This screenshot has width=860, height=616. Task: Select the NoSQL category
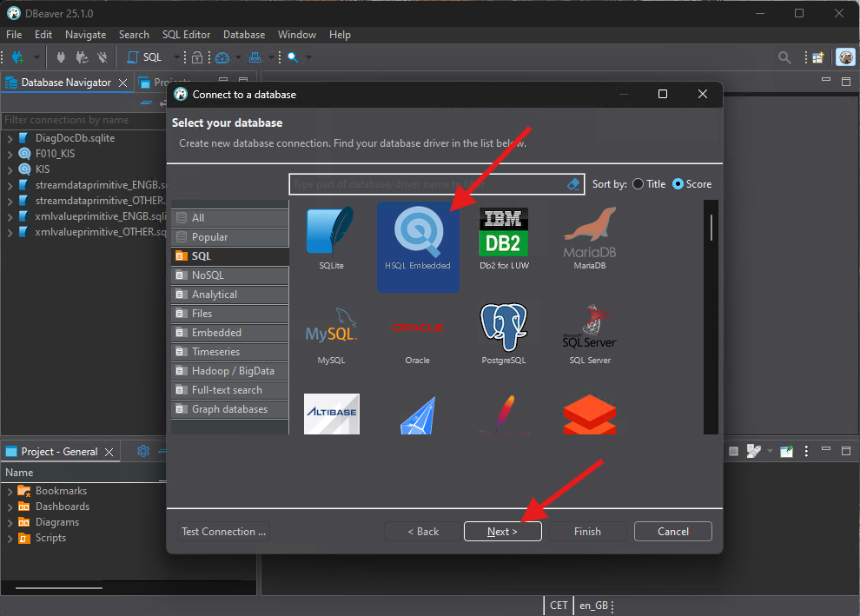[230, 275]
